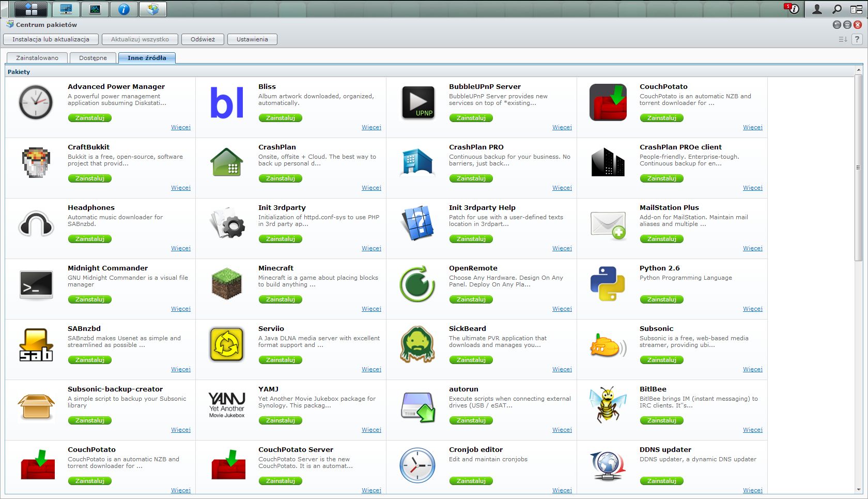
Task: Click Więcej link for Headphones
Action: (181, 248)
